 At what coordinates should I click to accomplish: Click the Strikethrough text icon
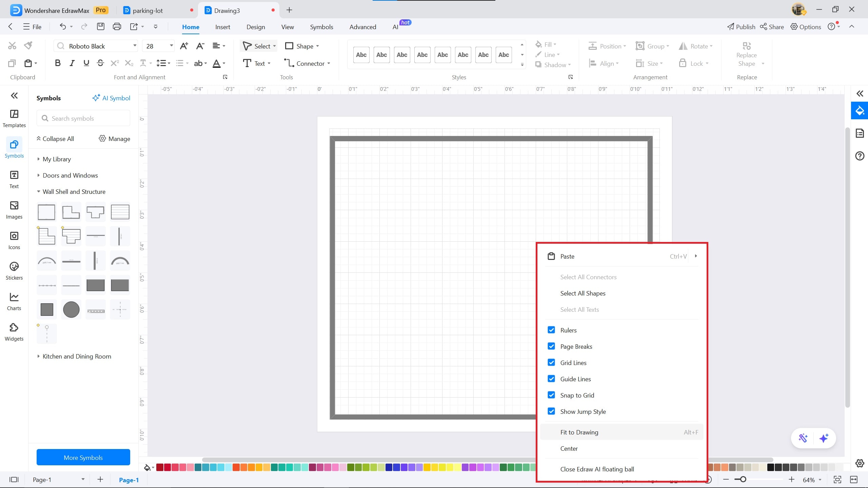coord(100,63)
